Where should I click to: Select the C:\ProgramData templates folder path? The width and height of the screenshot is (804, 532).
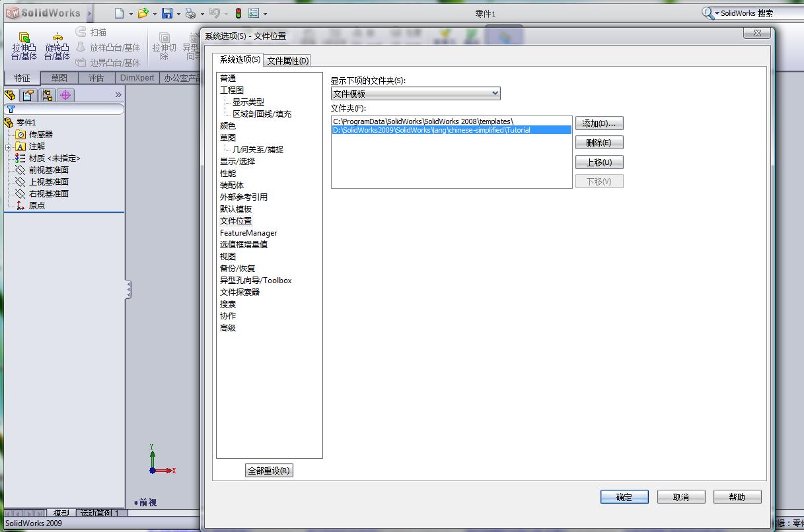click(451, 121)
